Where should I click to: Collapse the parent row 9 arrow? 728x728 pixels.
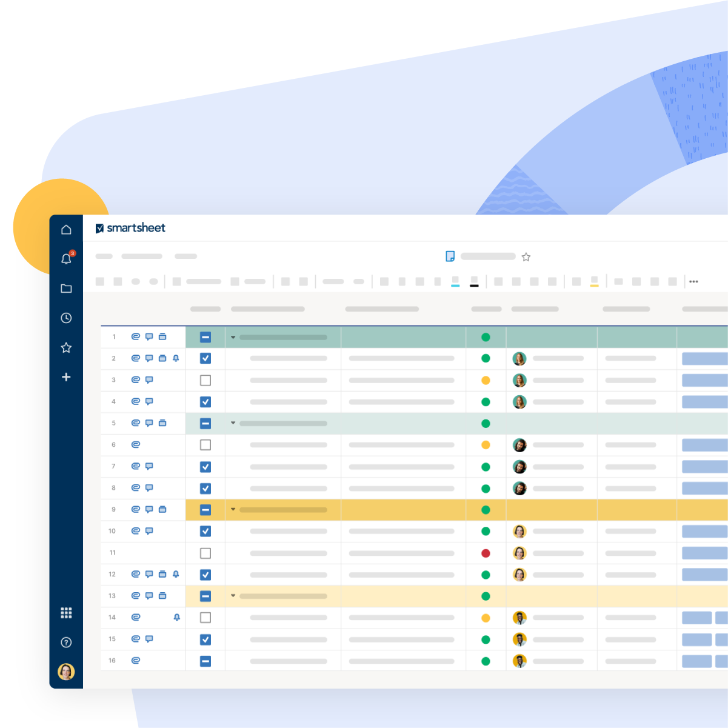[x=233, y=509]
